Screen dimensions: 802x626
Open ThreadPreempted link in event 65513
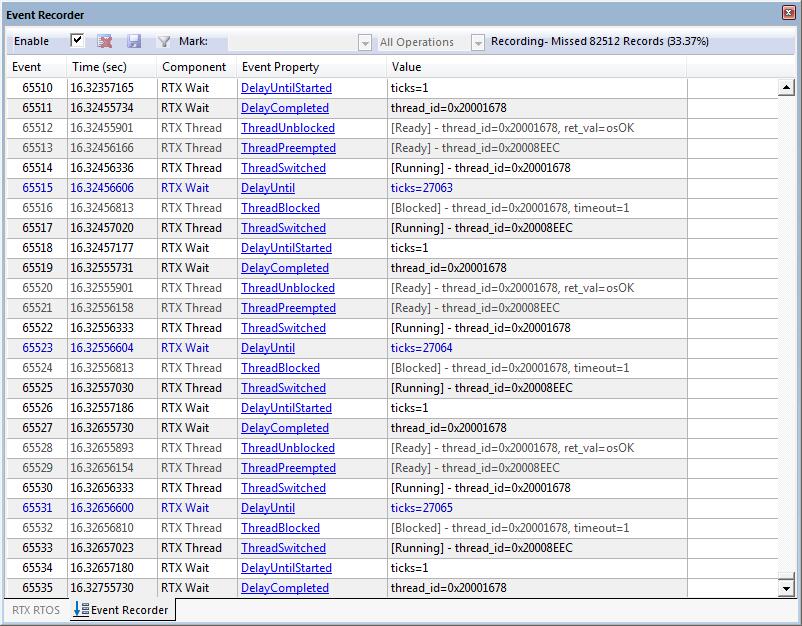coord(288,148)
